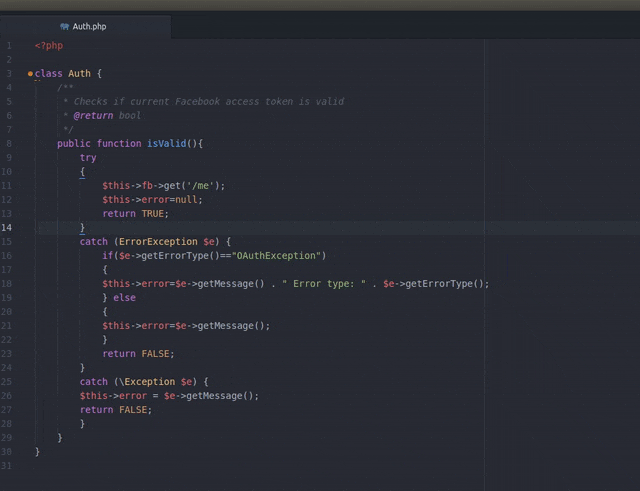Click the ErrorException type name
The height and width of the screenshot is (491, 640).
click(x=158, y=242)
